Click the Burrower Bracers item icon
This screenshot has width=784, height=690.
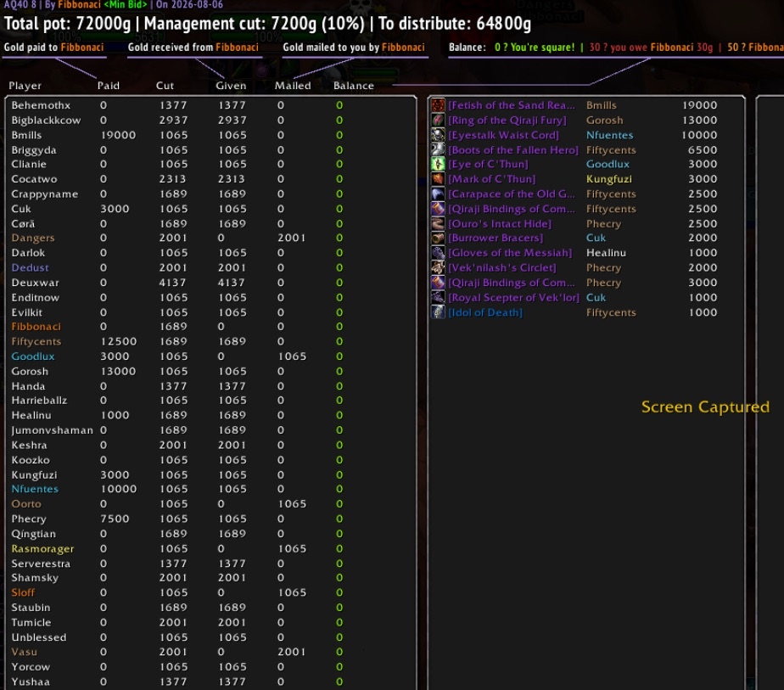pos(438,238)
